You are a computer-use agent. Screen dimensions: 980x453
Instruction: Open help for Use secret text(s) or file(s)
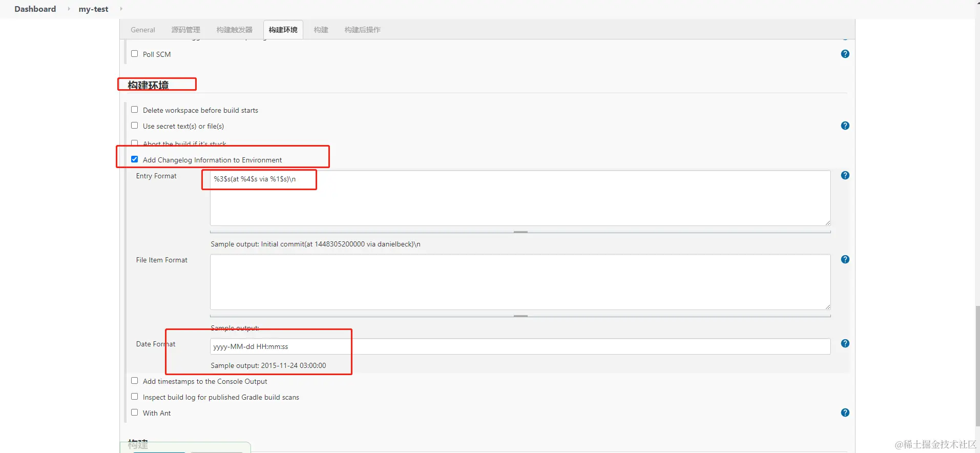pyautogui.click(x=845, y=126)
